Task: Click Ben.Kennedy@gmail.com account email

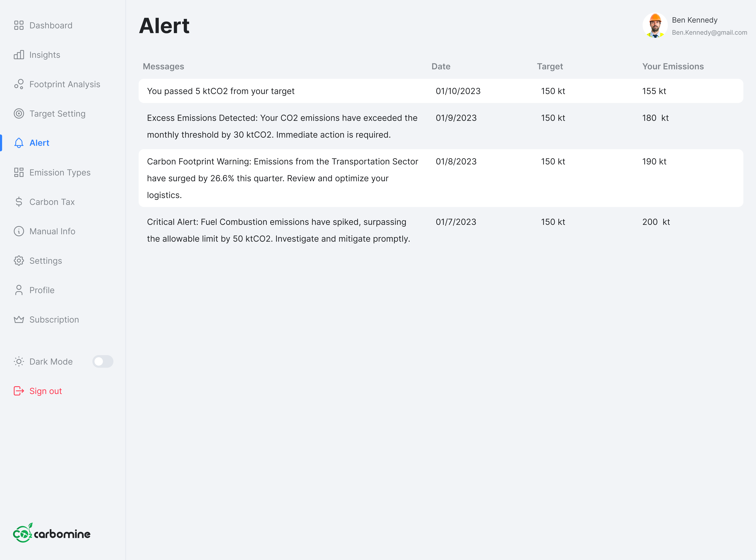Action: 709,33
